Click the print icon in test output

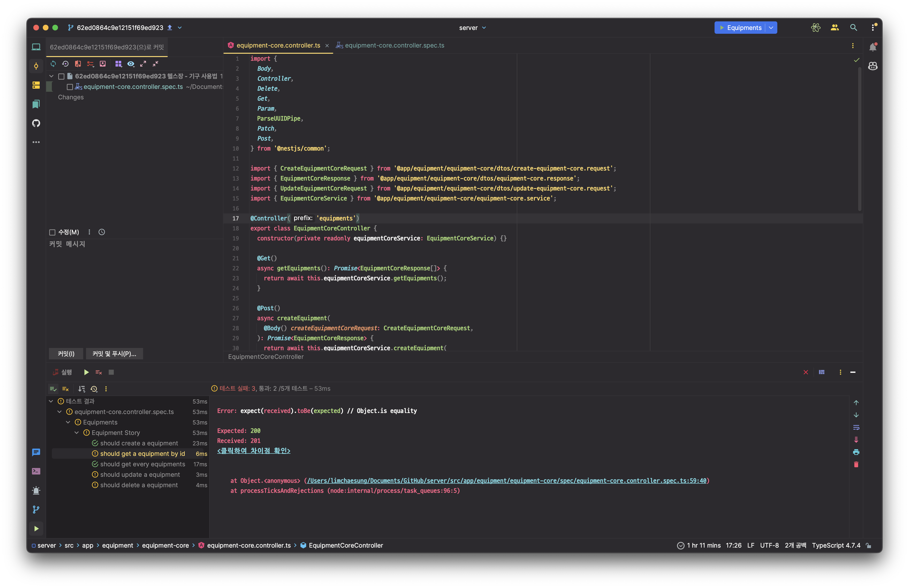[x=856, y=452]
